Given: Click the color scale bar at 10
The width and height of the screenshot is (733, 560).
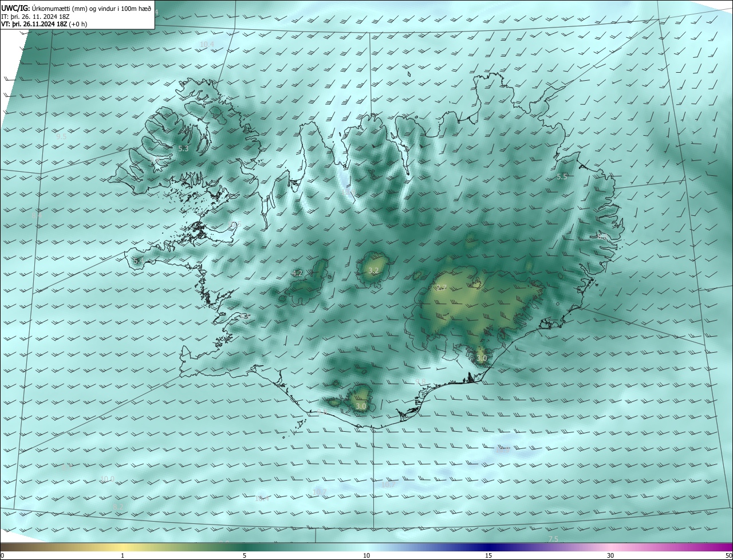Looking at the screenshot, I should pyautogui.click(x=366, y=555).
